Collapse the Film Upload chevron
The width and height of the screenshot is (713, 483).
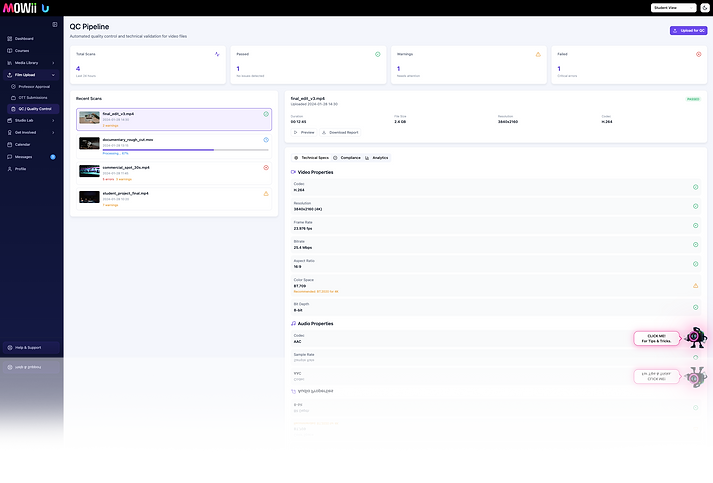click(x=53, y=75)
